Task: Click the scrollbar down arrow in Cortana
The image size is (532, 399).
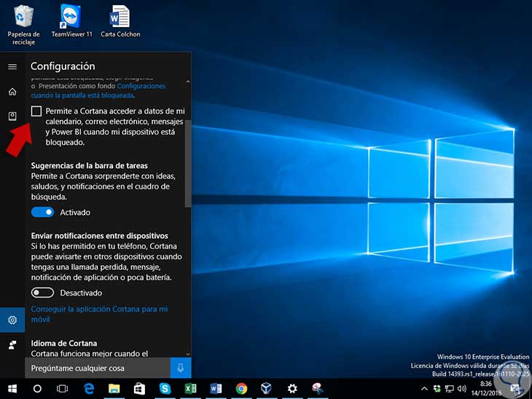Action: click(188, 354)
